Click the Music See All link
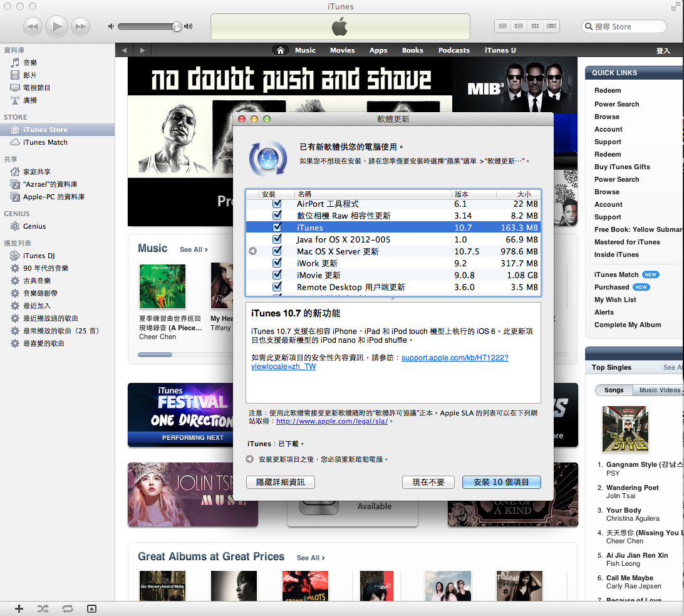The width and height of the screenshot is (684, 616). click(x=194, y=249)
